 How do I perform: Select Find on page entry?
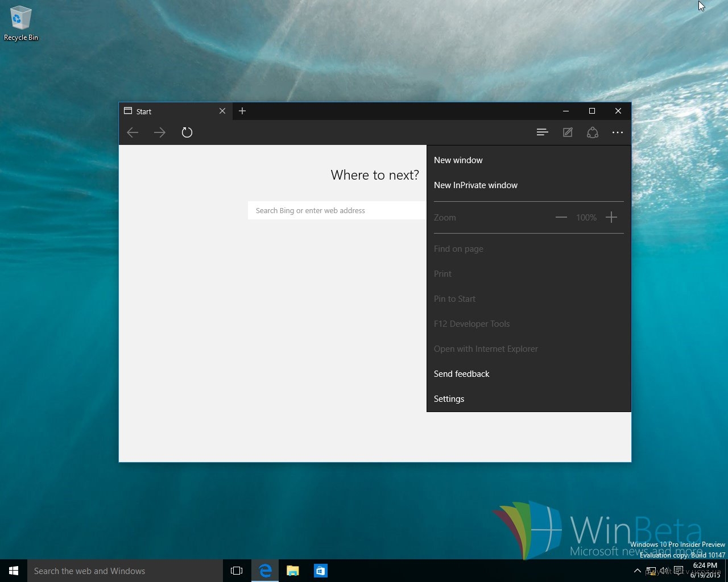click(x=529, y=249)
